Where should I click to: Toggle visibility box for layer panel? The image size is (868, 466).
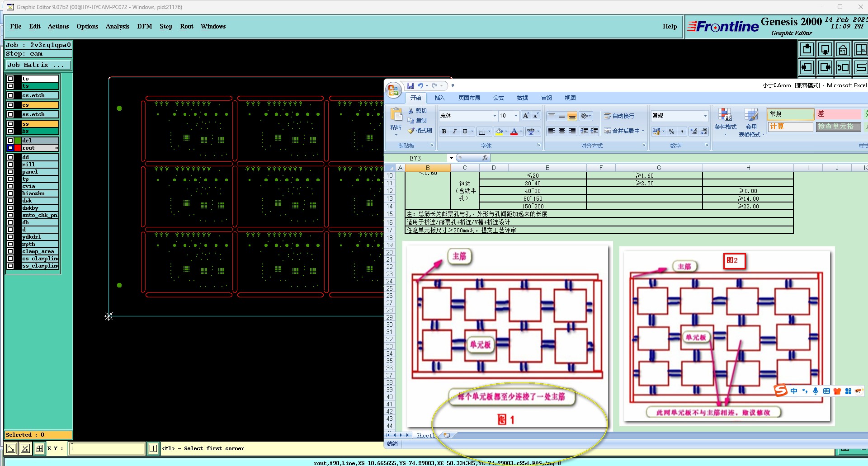10,172
